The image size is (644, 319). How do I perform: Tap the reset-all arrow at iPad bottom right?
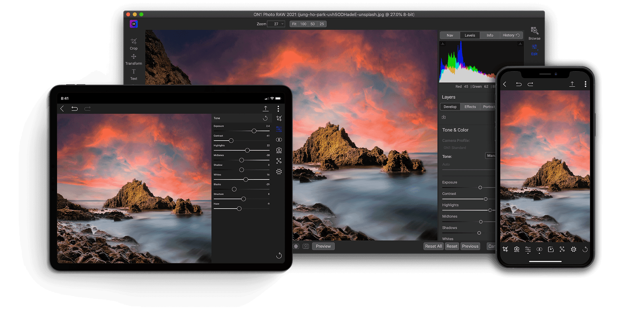[279, 255]
